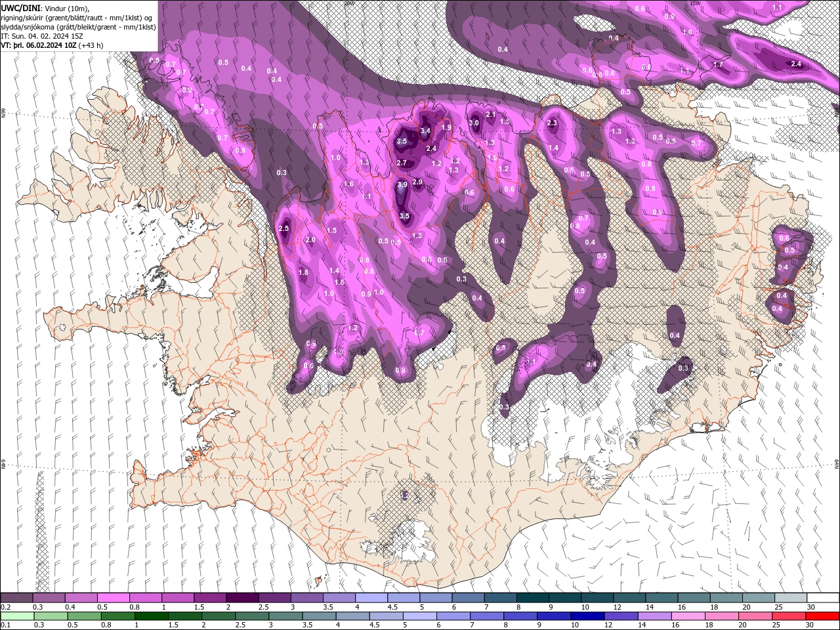The height and width of the screenshot is (630, 840).
Task: Click the 2.9 precipitation value on the map
Action: coord(417,182)
